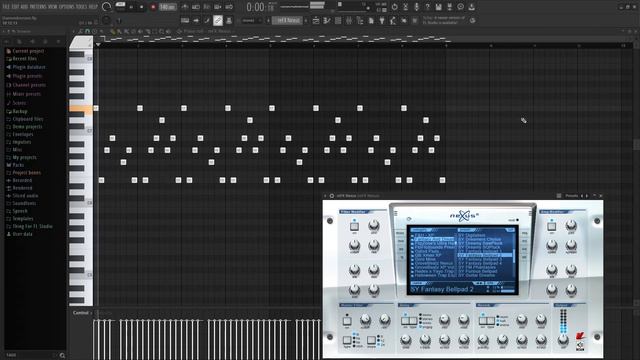Image resolution: width=640 pixels, height=360 pixels.
Task: Click the newer version available news text
Action: 444,20
